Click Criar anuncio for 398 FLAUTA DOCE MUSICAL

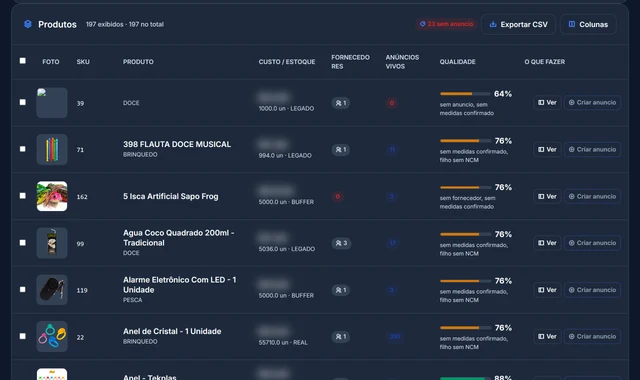pos(592,149)
